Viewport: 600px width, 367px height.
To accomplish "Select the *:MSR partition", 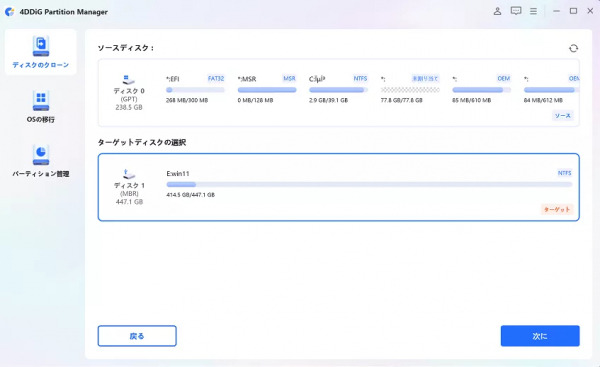I will coord(267,90).
